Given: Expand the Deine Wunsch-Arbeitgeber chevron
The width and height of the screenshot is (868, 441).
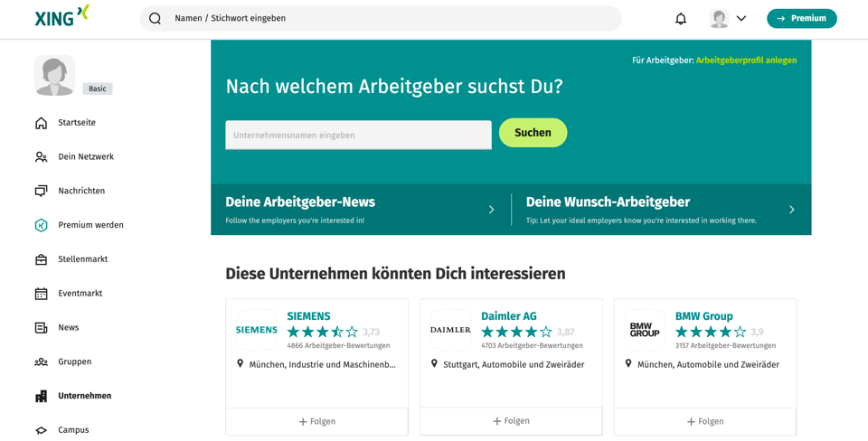Looking at the screenshot, I should point(792,210).
